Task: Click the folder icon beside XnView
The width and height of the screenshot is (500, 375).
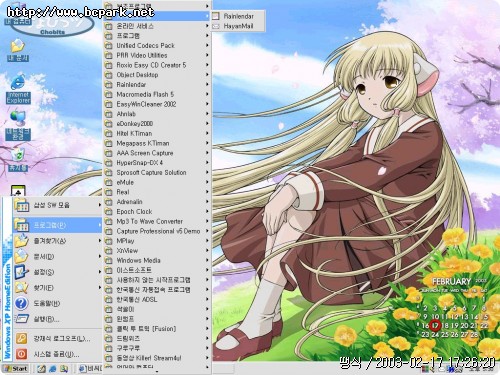Action: pyautogui.click(x=109, y=251)
